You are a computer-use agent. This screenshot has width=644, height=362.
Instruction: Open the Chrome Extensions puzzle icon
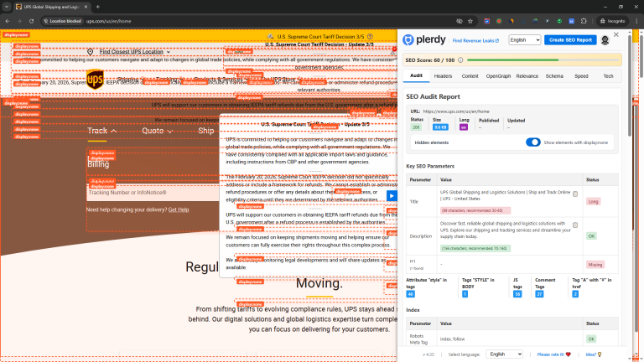tap(584, 21)
